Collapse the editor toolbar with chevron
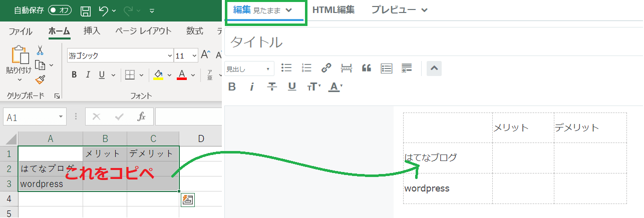Image resolution: width=644 pixels, height=218 pixels. tap(434, 68)
